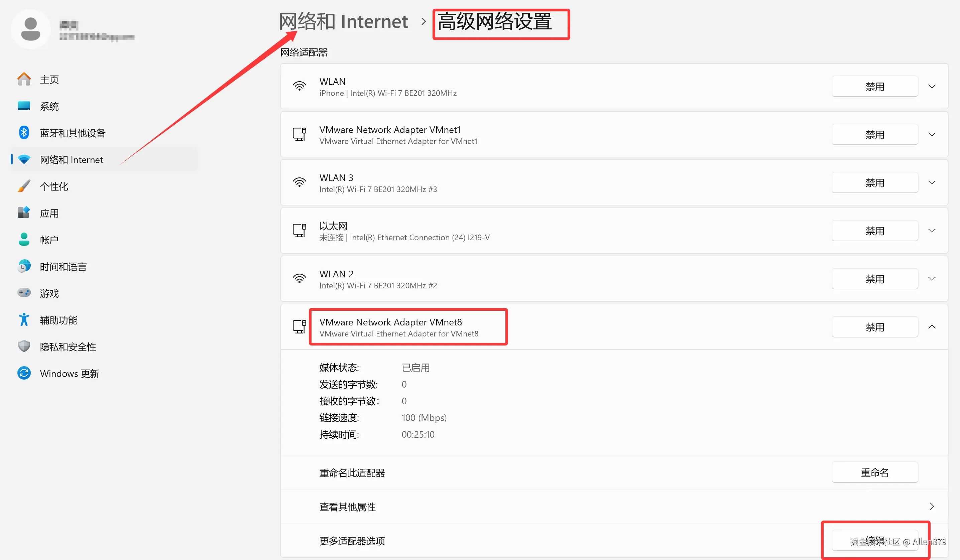The image size is (960, 560).
Task: Click the Windows 更新 refresh icon
Action: [24, 373]
